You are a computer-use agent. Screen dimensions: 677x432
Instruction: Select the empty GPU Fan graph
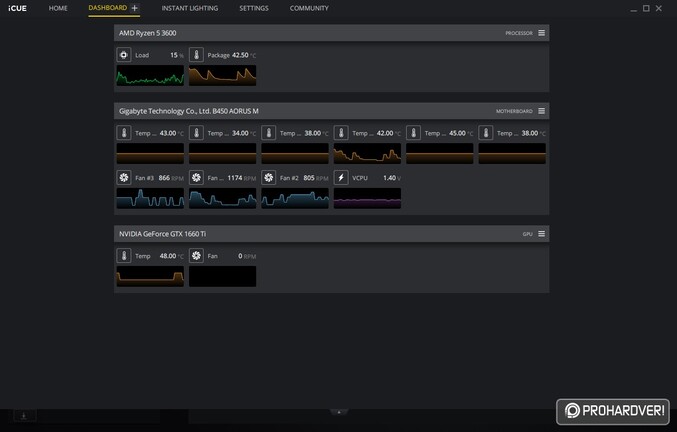tap(222, 276)
